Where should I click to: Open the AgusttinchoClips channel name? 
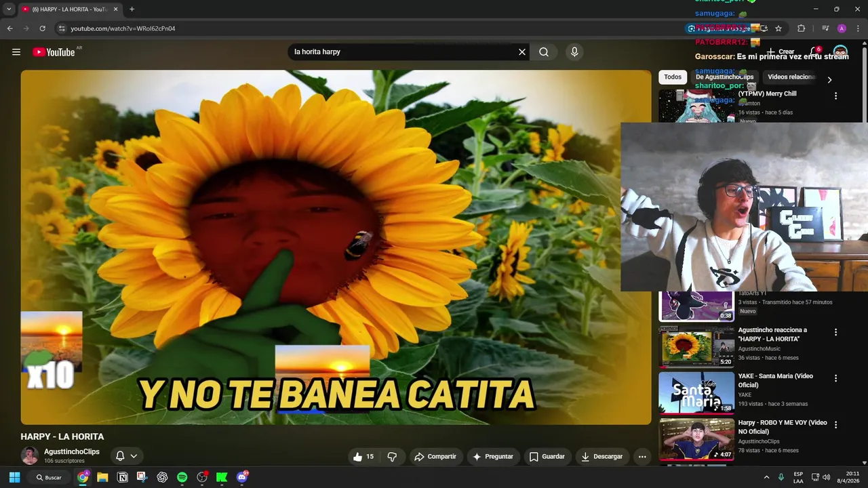coord(72,451)
